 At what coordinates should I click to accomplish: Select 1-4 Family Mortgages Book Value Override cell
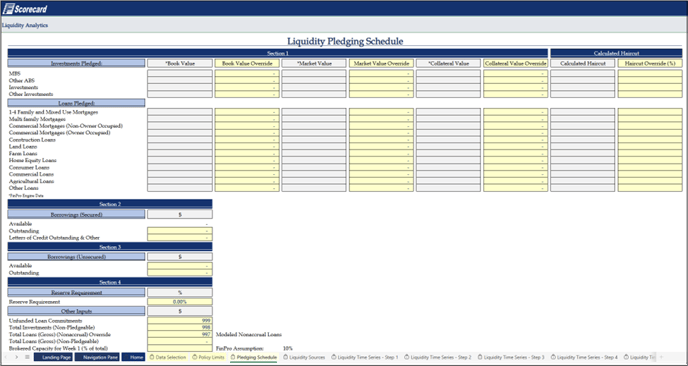coord(247,112)
